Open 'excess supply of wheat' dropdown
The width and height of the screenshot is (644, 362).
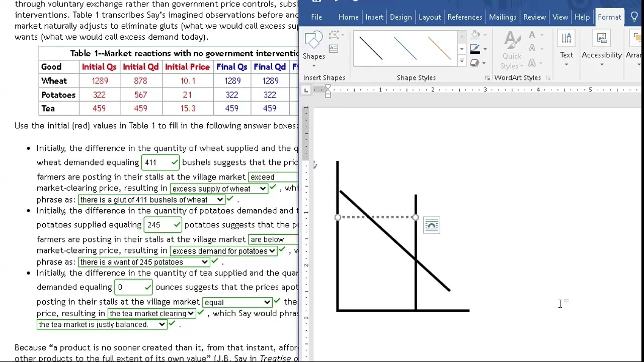(219, 189)
